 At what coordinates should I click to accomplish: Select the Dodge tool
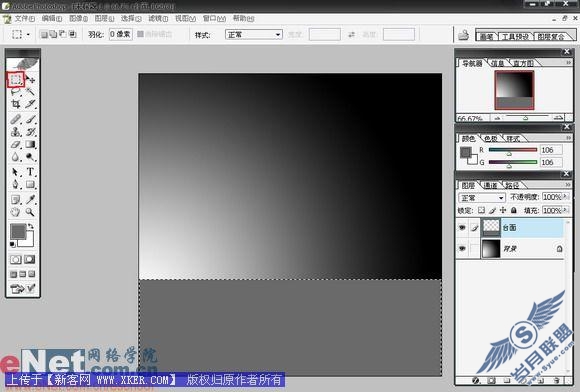coord(30,157)
